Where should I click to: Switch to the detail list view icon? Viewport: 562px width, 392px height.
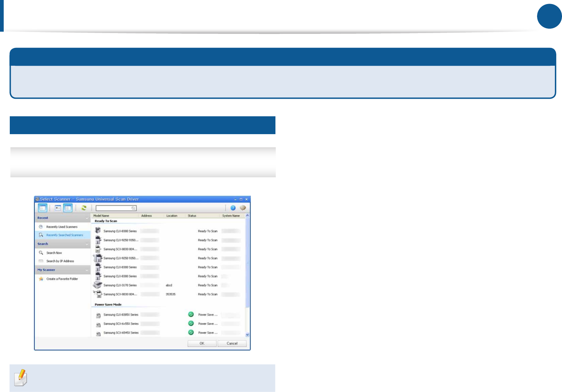[68, 208]
